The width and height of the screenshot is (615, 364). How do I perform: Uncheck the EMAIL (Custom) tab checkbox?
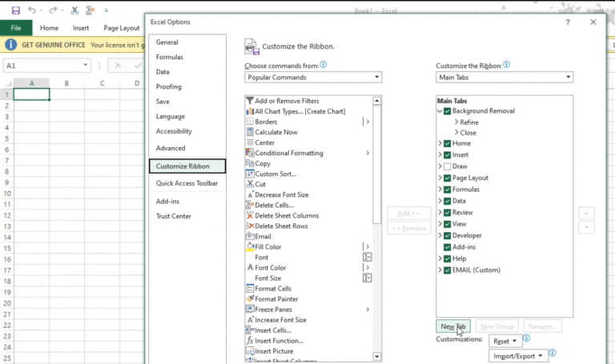[x=447, y=270]
